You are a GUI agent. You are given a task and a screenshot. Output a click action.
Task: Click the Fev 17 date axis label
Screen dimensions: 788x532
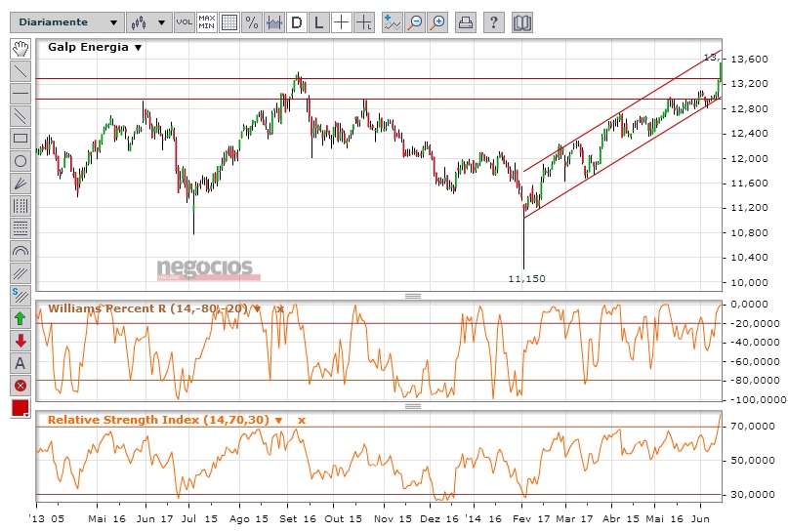[530, 519]
